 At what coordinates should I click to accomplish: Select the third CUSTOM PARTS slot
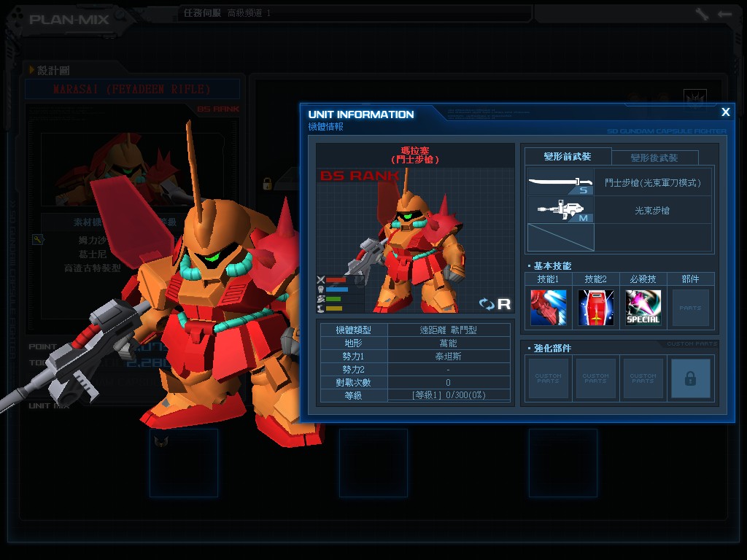point(643,378)
